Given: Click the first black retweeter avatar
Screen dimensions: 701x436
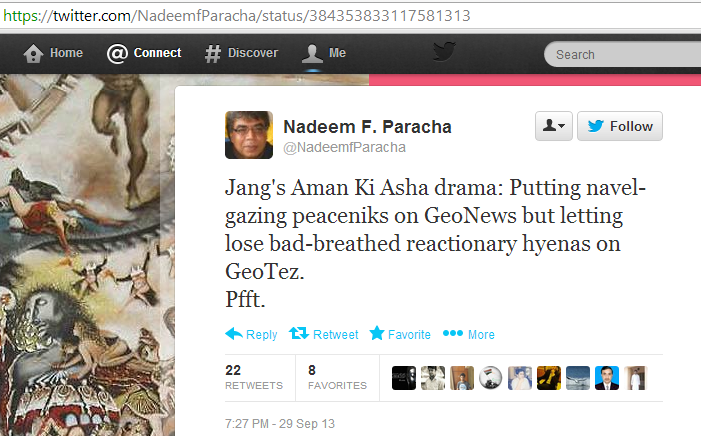Looking at the screenshot, I should pyautogui.click(x=404, y=378).
